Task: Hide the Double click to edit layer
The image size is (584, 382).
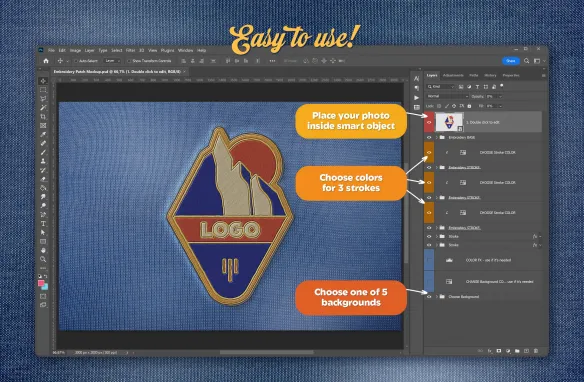Action: pos(429,122)
